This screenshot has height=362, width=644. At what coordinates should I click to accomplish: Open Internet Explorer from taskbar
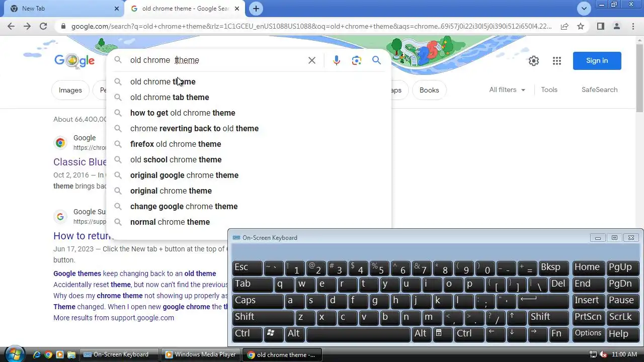point(37,354)
